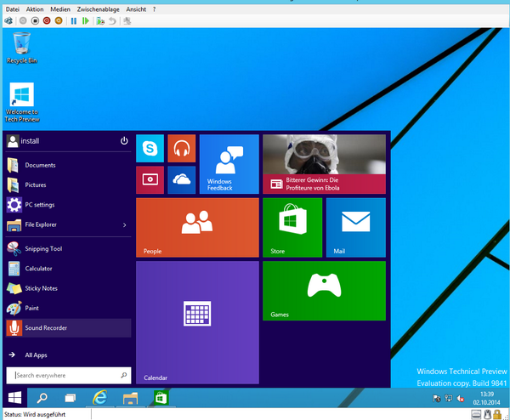Open the Store icon on the taskbar
The height and width of the screenshot is (420, 510).
tap(161, 398)
